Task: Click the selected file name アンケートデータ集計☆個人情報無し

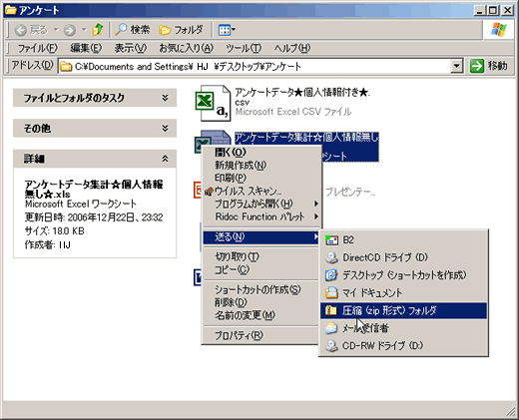Action: coord(306,137)
